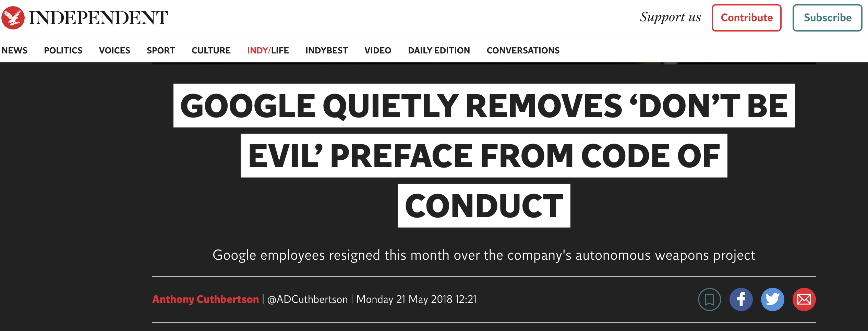Open the DAILY EDITION page
868x331 pixels.
[439, 50]
